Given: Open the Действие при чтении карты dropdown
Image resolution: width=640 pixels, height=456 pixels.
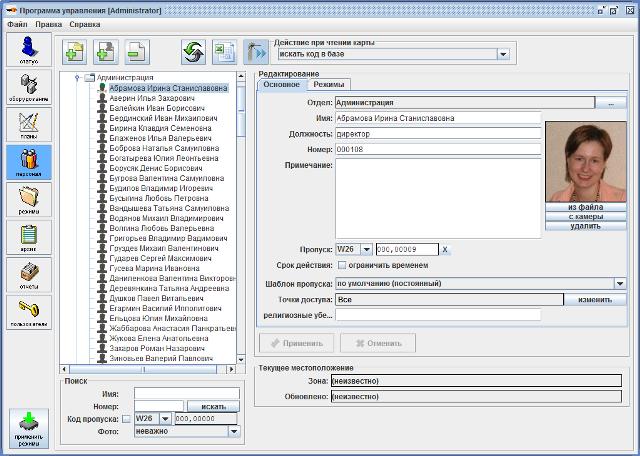Looking at the screenshot, I should (503, 55).
